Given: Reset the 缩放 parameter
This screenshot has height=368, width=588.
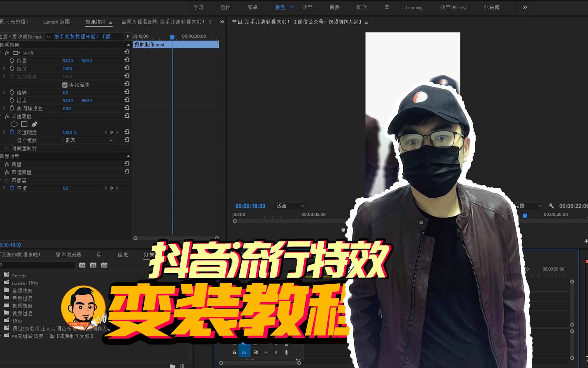Looking at the screenshot, I should pos(127,68).
